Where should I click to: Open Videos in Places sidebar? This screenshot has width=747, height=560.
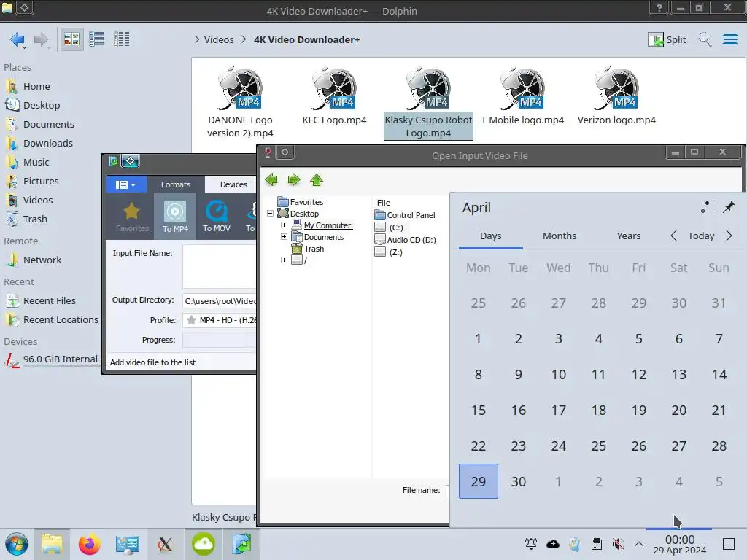click(38, 201)
